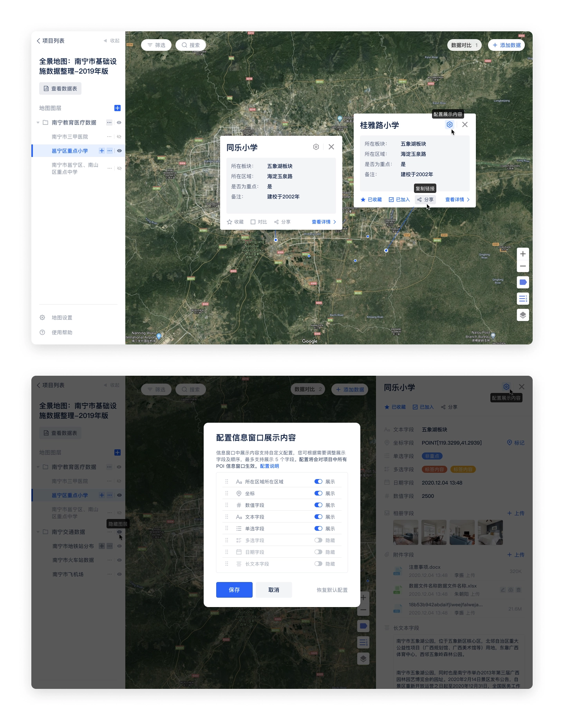Toggle off the 坐标 field display switch
Image resolution: width=564 pixels, height=728 pixels.
pyautogui.click(x=318, y=494)
